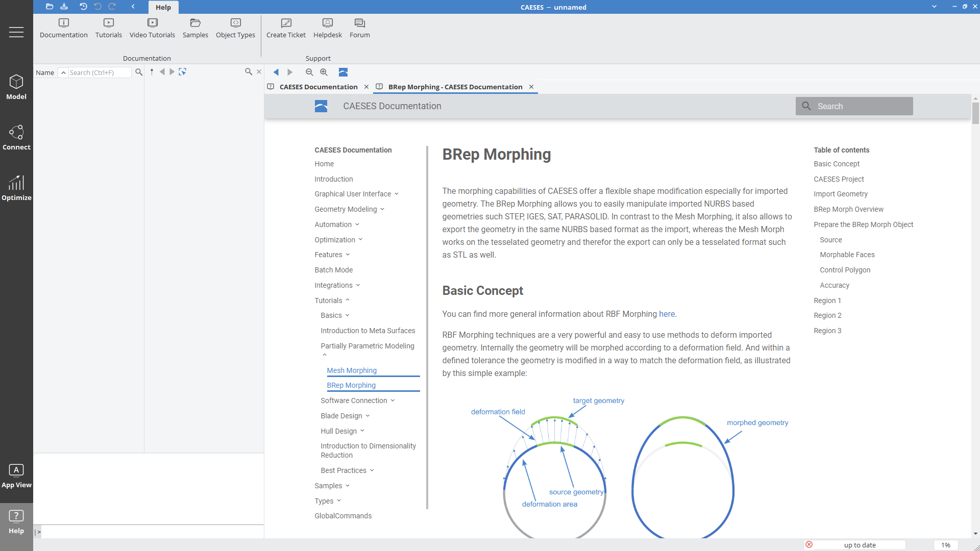The width and height of the screenshot is (980, 551).
Task: Go to documentation home via CAESES icon
Action: (x=343, y=72)
